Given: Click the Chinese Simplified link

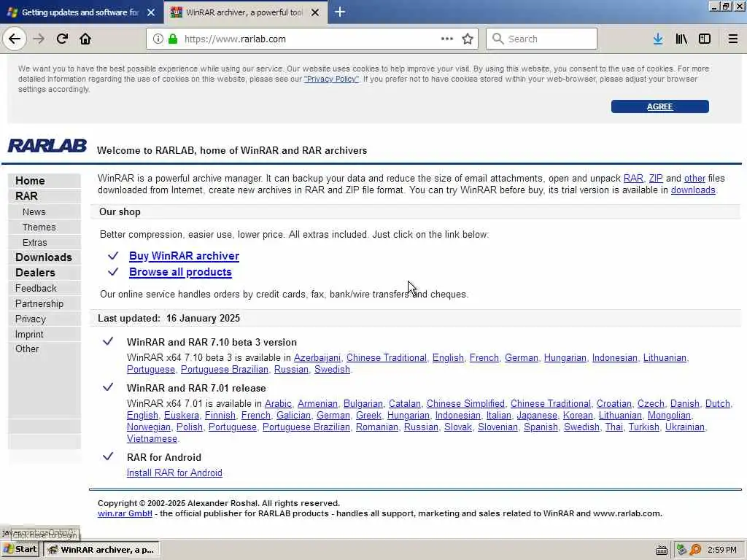Looking at the screenshot, I should (x=465, y=403).
